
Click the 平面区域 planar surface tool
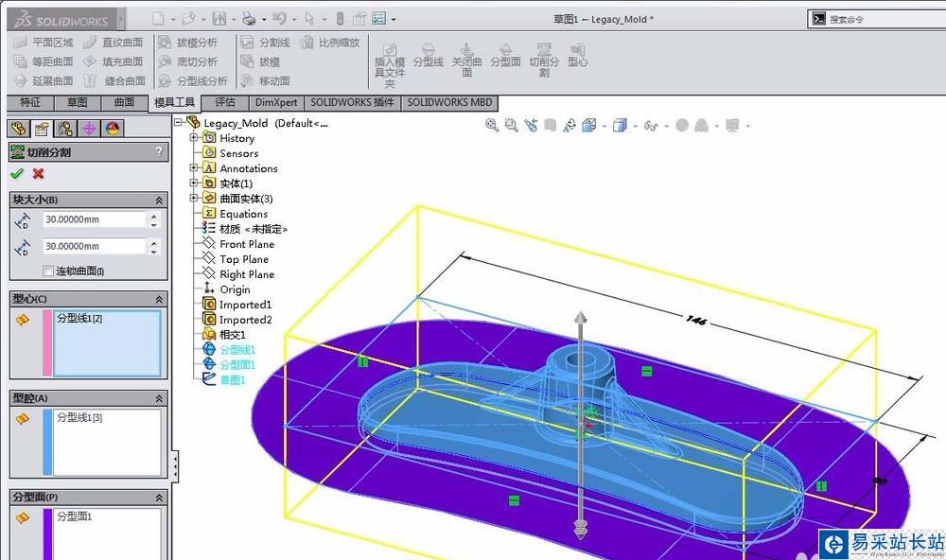[x=44, y=43]
